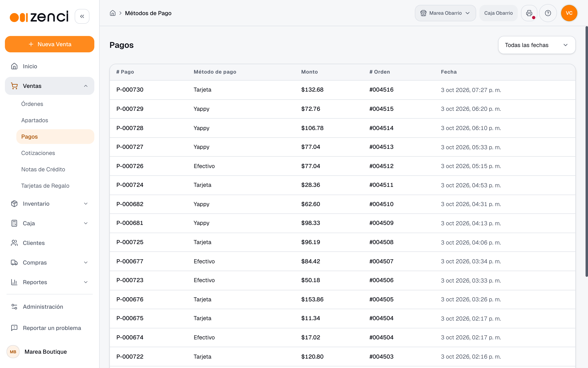The image size is (588, 368).
Task: Click the Ventas shopping cart icon
Action: coord(14,86)
